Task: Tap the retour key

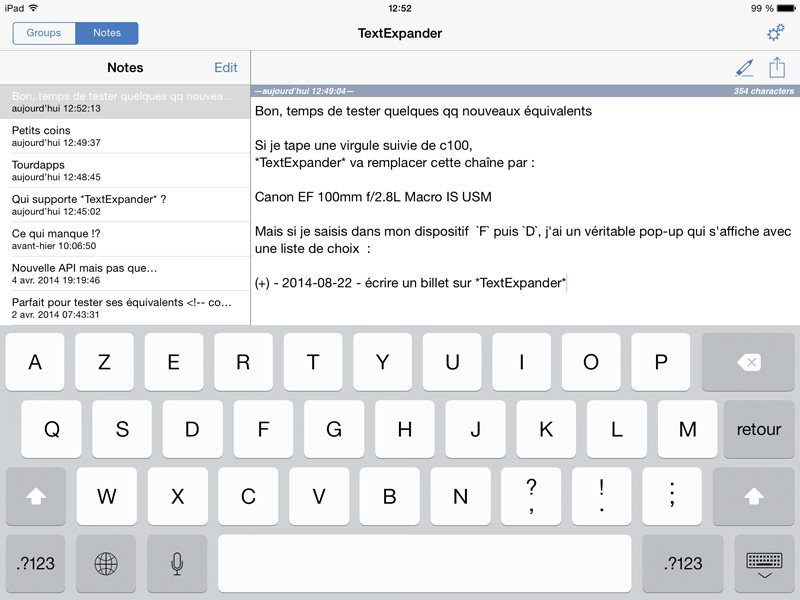Action: pos(759,429)
